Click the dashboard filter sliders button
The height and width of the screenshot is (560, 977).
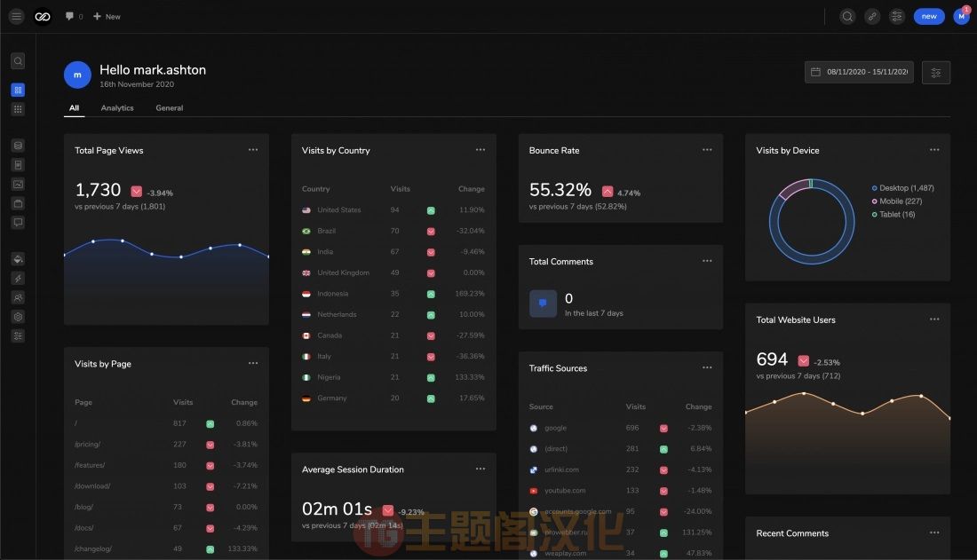[x=936, y=73]
